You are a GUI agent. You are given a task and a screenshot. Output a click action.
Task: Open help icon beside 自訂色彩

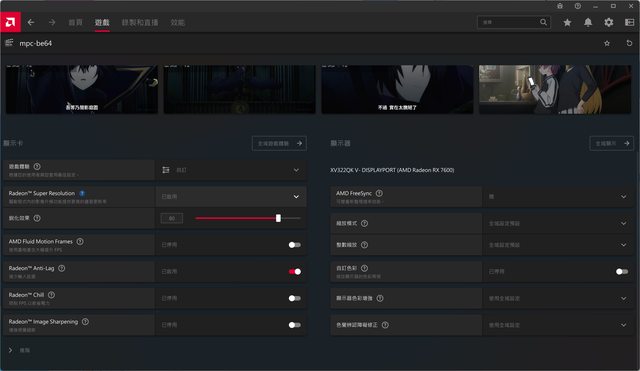[364, 268]
